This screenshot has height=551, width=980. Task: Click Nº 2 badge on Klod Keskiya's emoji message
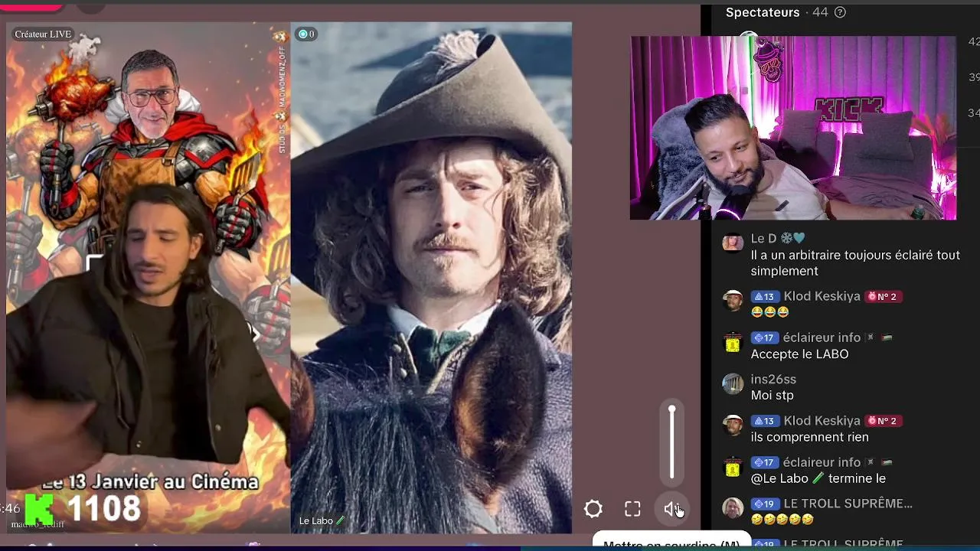[x=883, y=297]
